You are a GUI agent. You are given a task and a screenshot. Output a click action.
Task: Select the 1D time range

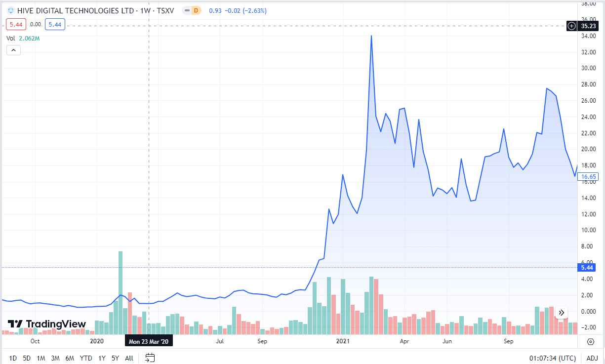(13, 358)
